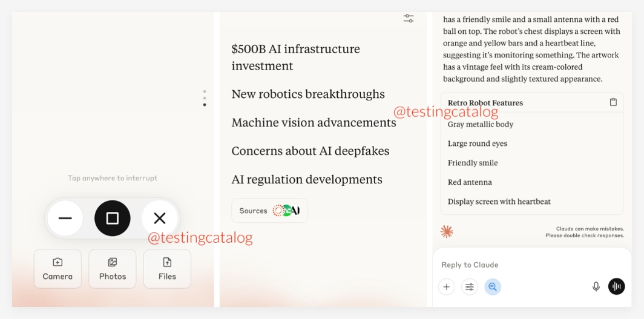The width and height of the screenshot is (644, 319).
Task: Open the Files upload option
Action: click(167, 269)
